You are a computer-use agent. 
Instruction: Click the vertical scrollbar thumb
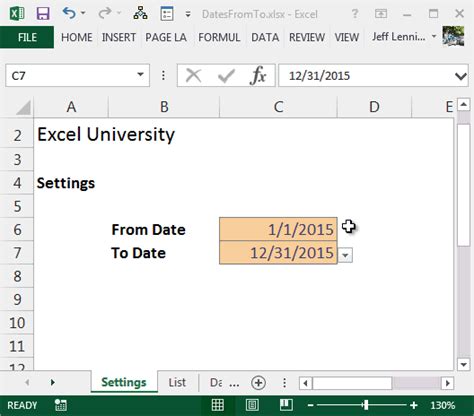coord(464,185)
